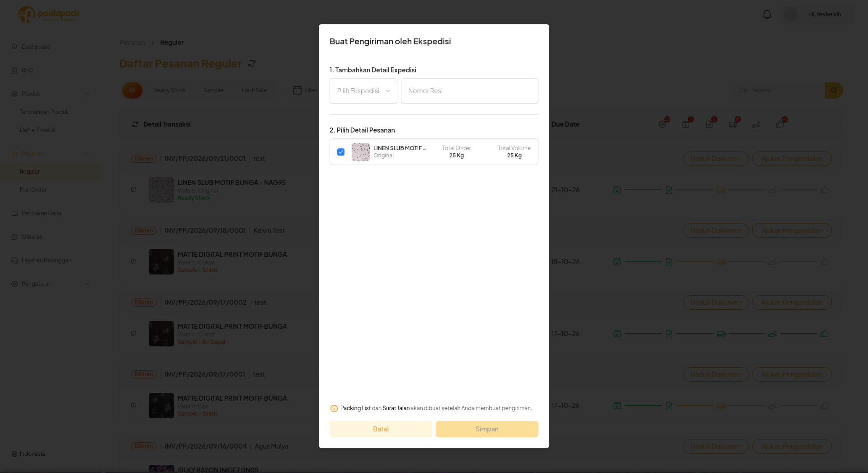The image size is (868, 473).
Task: Click the info icon beside Packing List note
Action: click(334, 408)
